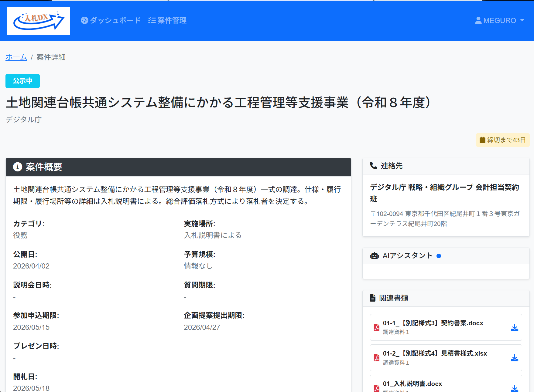Click the document icon in 関連書類 header
This screenshot has width=534, height=392.
(x=373, y=298)
